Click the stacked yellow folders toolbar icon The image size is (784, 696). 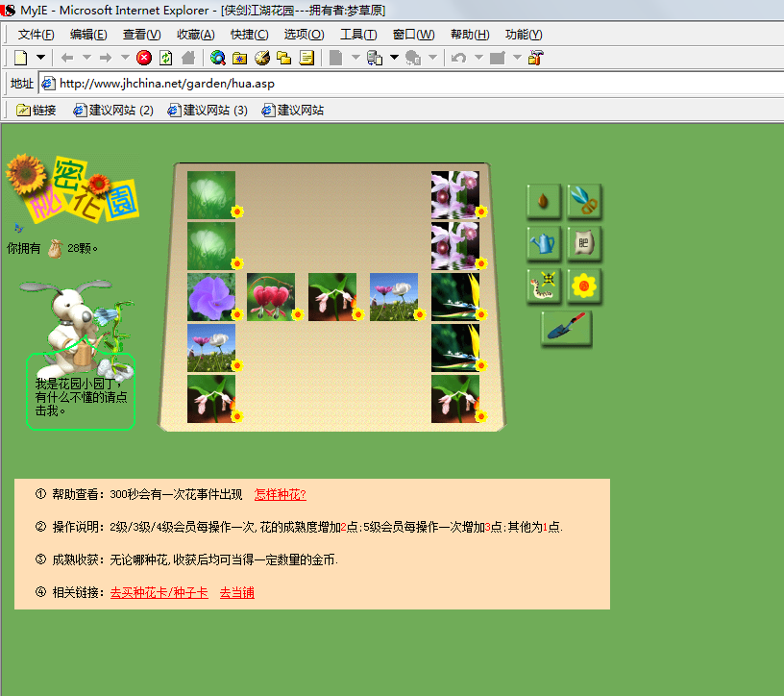(284, 58)
